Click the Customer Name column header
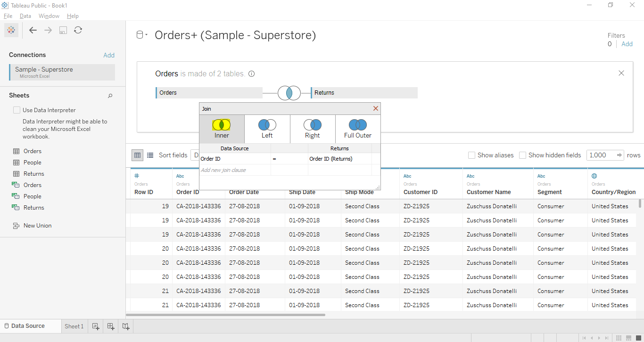The height and width of the screenshot is (342, 644). (x=489, y=192)
